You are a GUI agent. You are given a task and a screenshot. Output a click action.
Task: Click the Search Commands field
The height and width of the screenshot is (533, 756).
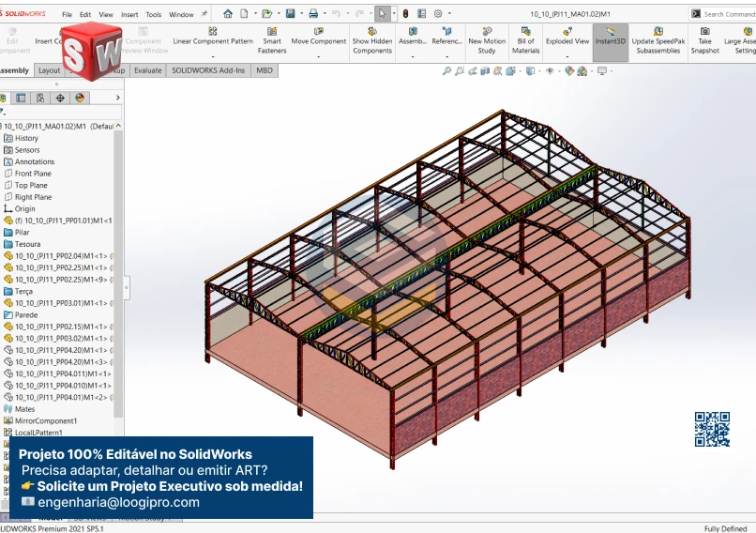pyautogui.click(x=728, y=14)
